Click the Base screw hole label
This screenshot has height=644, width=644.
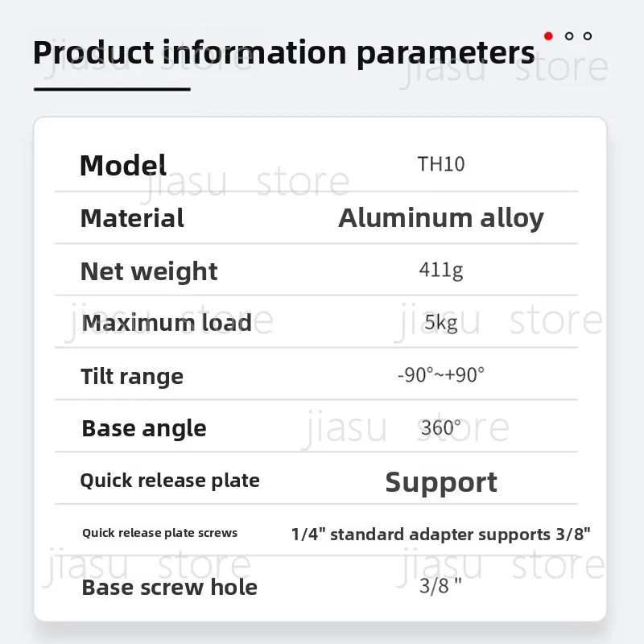pos(169,588)
